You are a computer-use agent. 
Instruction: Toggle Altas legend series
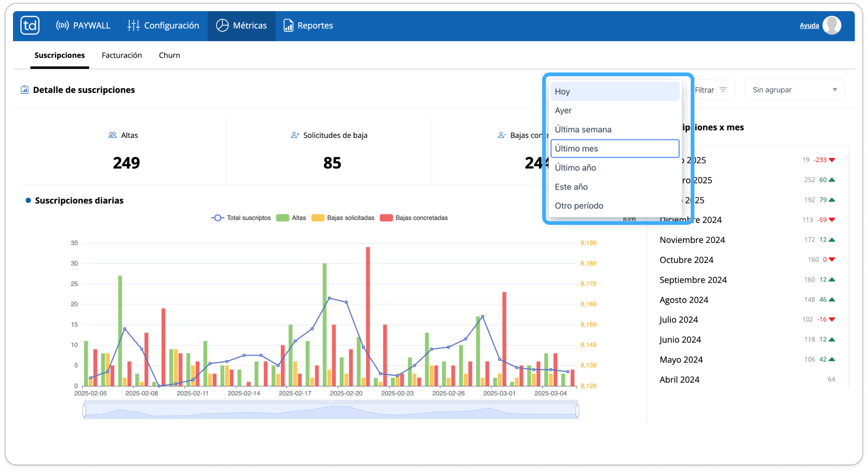(x=291, y=218)
